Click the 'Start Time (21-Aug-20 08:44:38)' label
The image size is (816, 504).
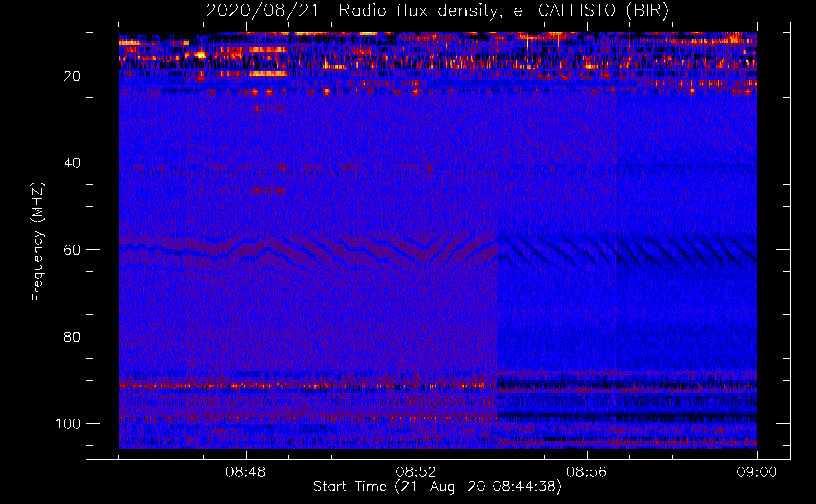click(437, 487)
